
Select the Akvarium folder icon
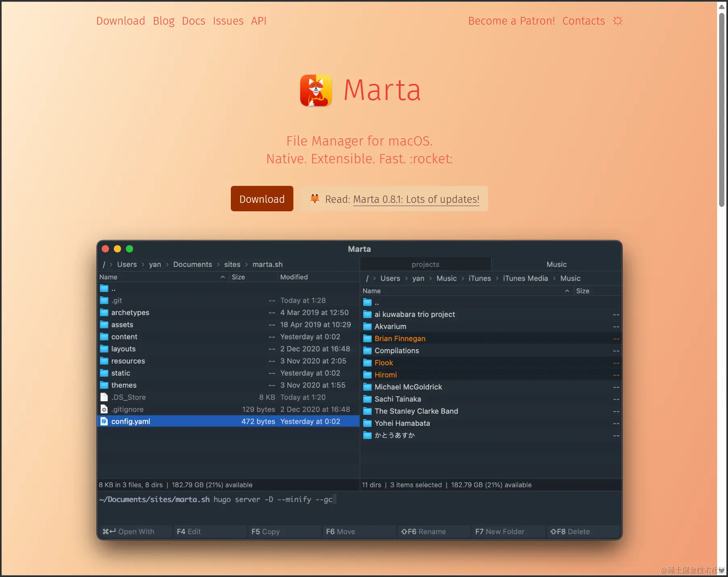[367, 327]
